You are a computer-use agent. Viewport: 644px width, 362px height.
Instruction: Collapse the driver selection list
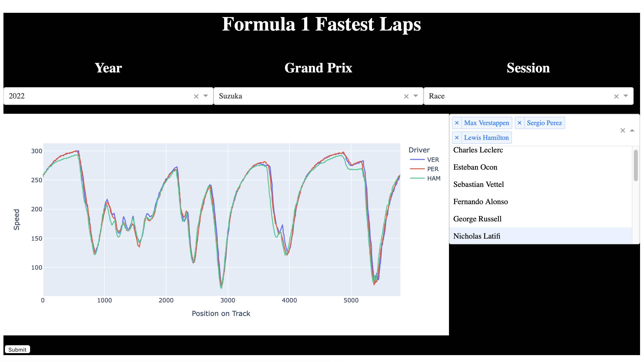coord(632,131)
